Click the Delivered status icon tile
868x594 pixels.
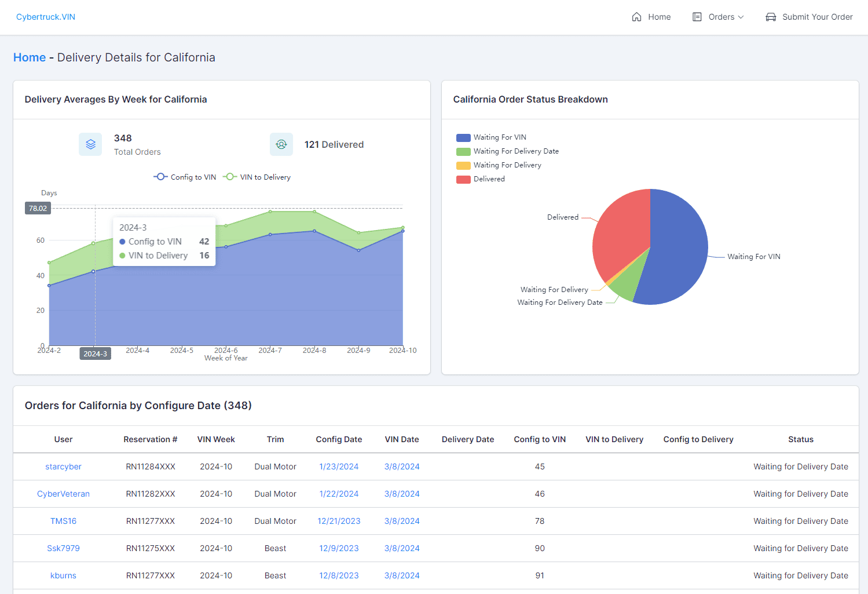coord(281,144)
